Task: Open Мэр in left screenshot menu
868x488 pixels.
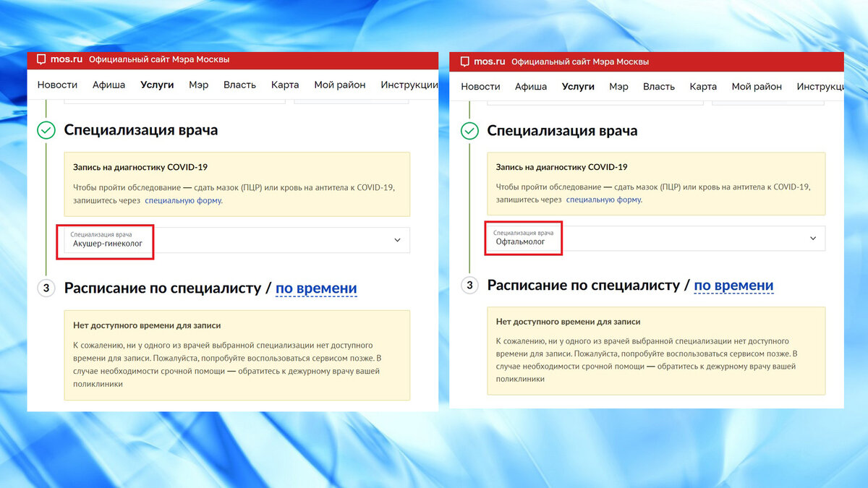Action: click(x=199, y=85)
